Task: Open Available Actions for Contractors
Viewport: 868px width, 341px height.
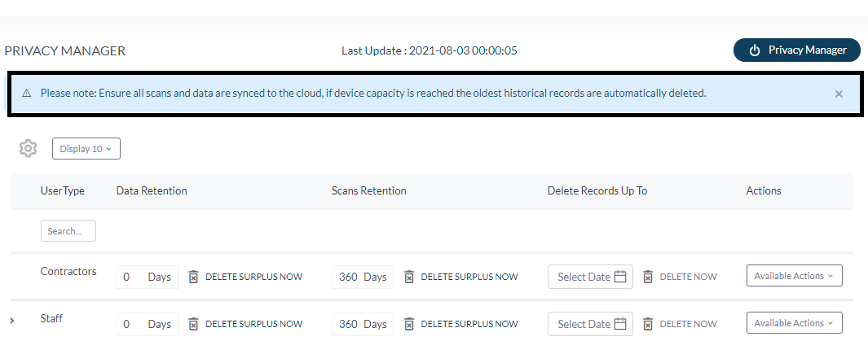Action: [794, 276]
